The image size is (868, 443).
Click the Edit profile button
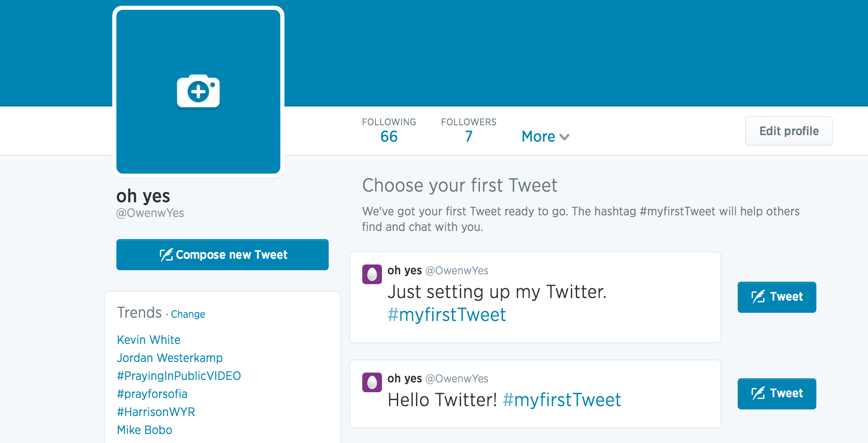pos(788,131)
